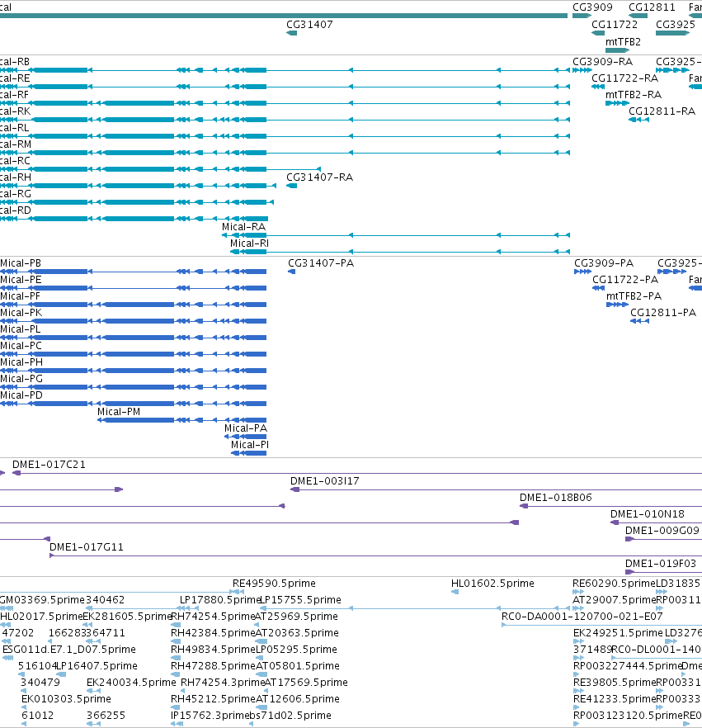
Task: Select the Mical-PC protein label
Action: tap(21, 345)
